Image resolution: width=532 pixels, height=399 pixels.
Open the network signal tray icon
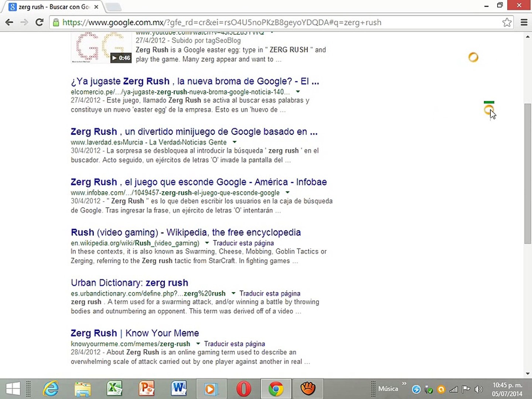pos(454,389)
